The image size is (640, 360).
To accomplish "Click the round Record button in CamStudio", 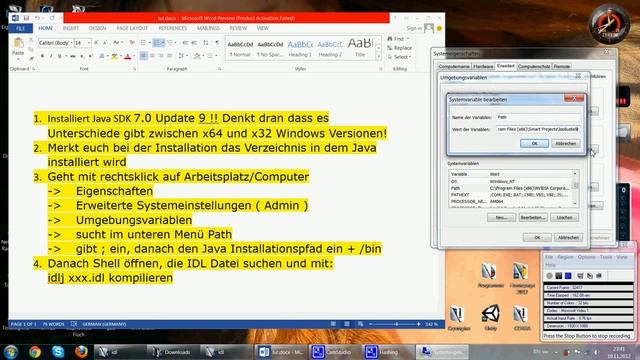I will coord(549,276).
